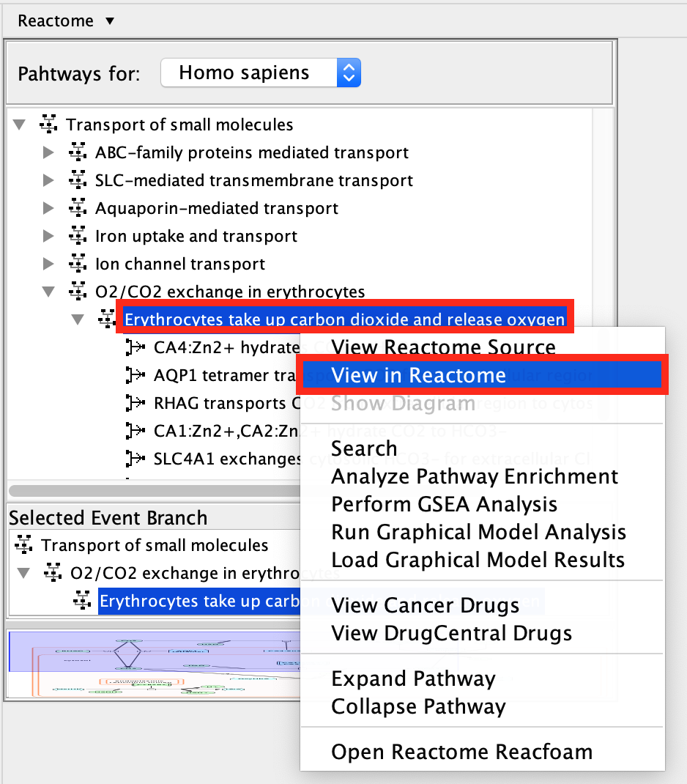The height and width of the screenshot is (784, 687).
Task: Click the CA4:Zn2+ reaction icon
Action: pyautogui.click(x=135, y=347)
